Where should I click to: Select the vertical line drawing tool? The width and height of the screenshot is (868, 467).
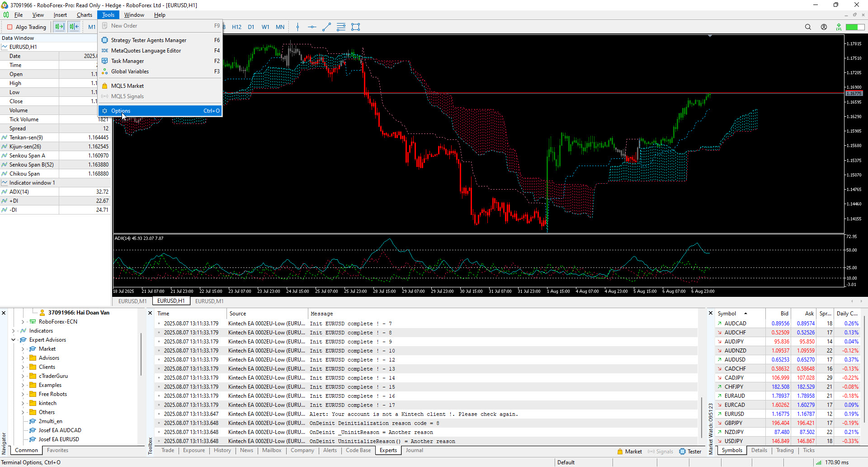coord(297,27)
